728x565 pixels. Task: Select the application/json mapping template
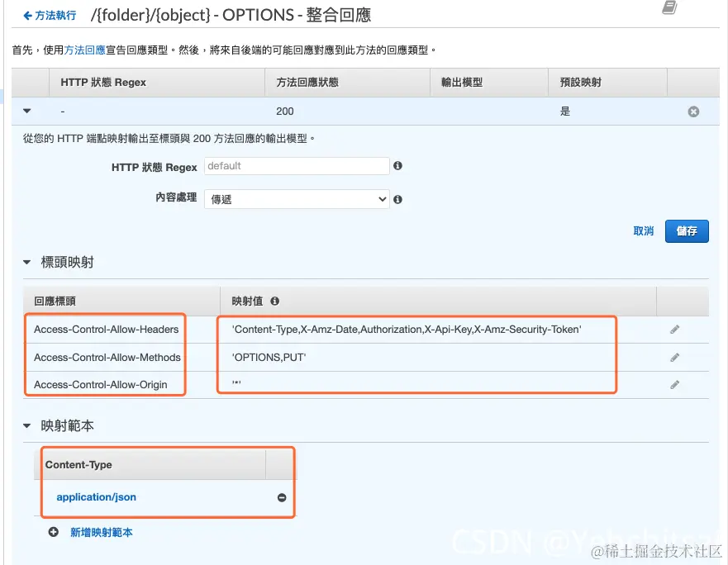pos(96,497)
